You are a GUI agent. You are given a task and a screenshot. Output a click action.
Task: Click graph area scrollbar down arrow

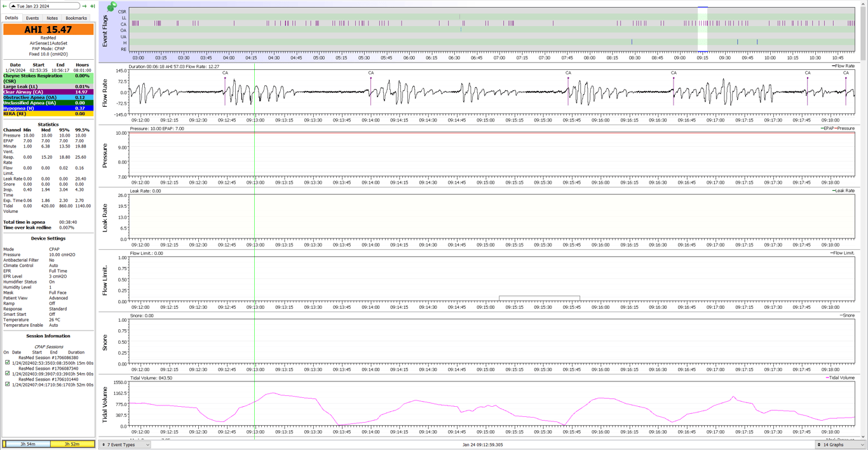click(x=863, y=437)
